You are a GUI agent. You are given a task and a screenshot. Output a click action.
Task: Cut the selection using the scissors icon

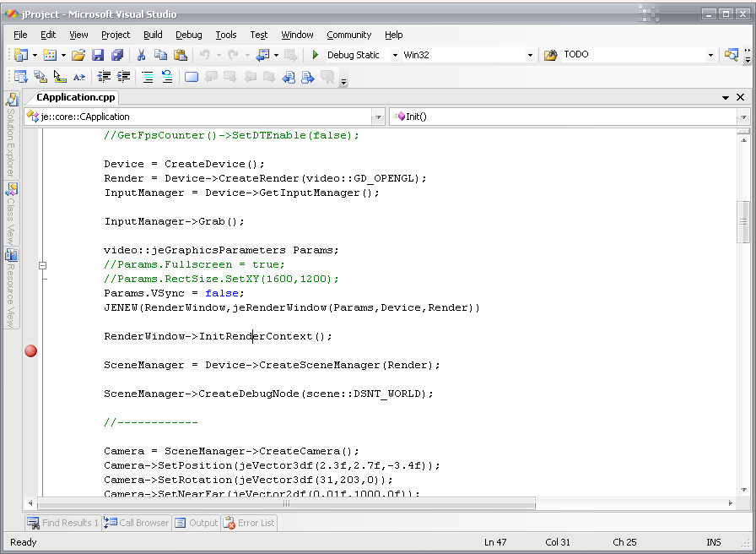tap(141, 55)
